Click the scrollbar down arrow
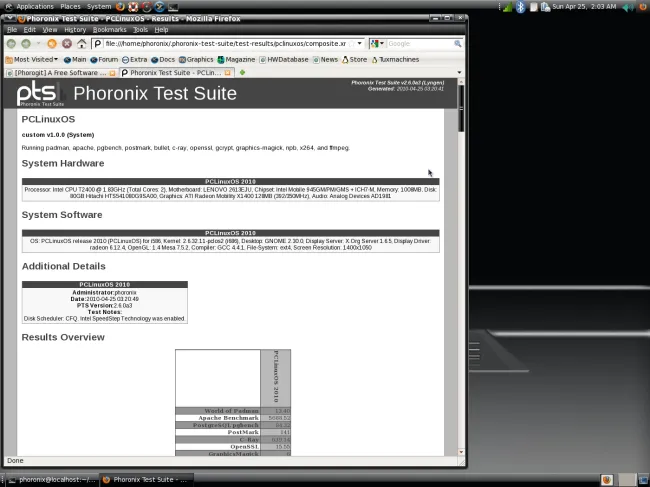 click(461, 452)
